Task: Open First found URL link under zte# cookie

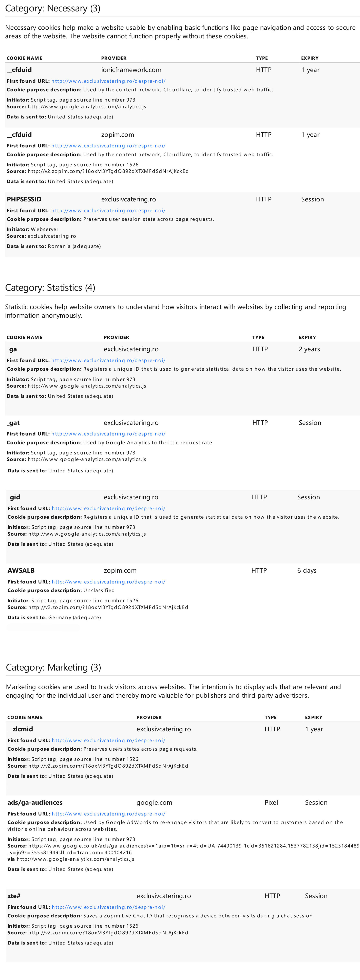Action: [109, 907]
